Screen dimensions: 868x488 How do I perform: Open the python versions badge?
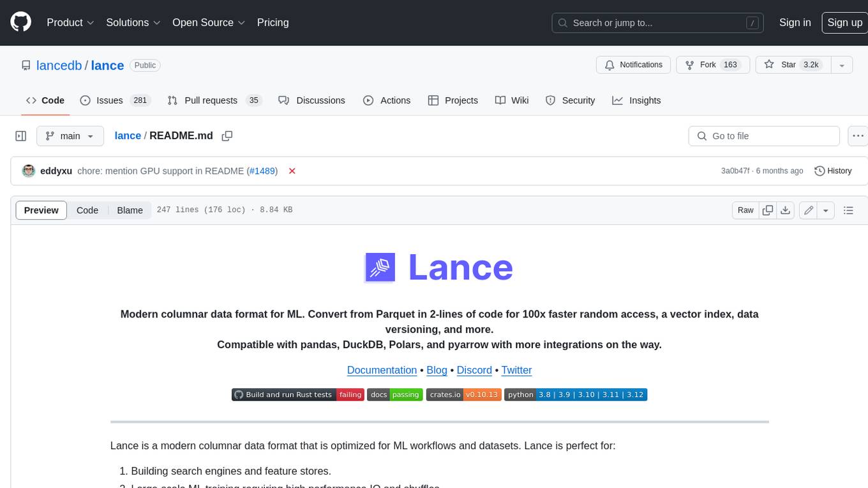pos(576,395)
